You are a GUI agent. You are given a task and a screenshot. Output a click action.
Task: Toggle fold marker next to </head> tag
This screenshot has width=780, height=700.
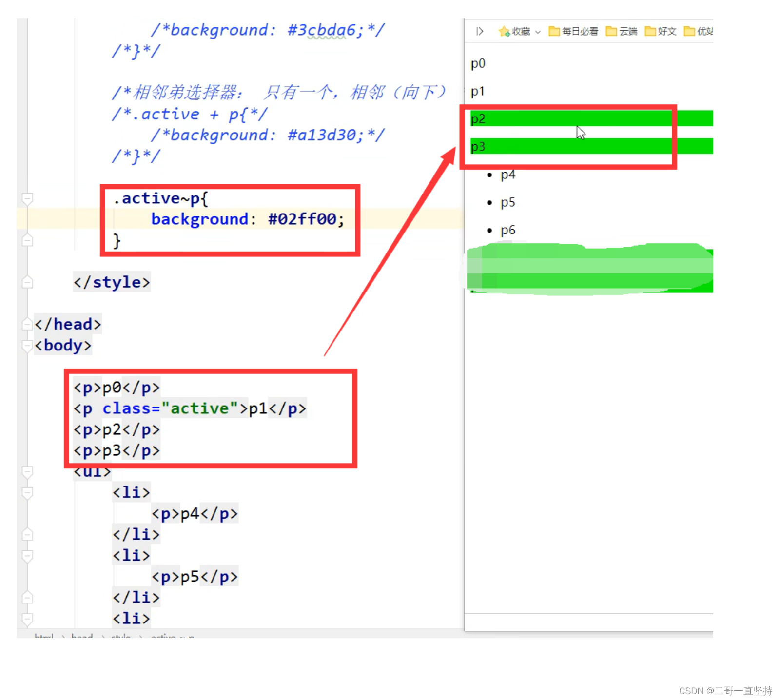pos(27,324)
